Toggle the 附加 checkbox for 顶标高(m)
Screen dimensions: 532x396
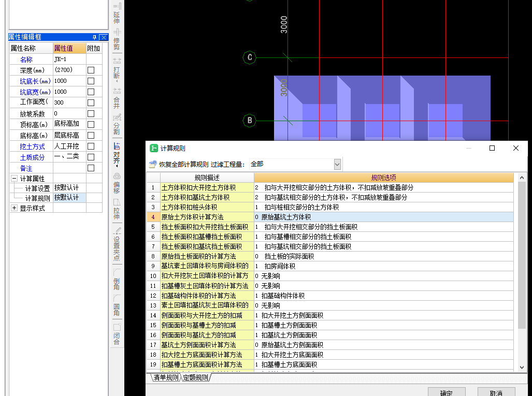[91, 124]
